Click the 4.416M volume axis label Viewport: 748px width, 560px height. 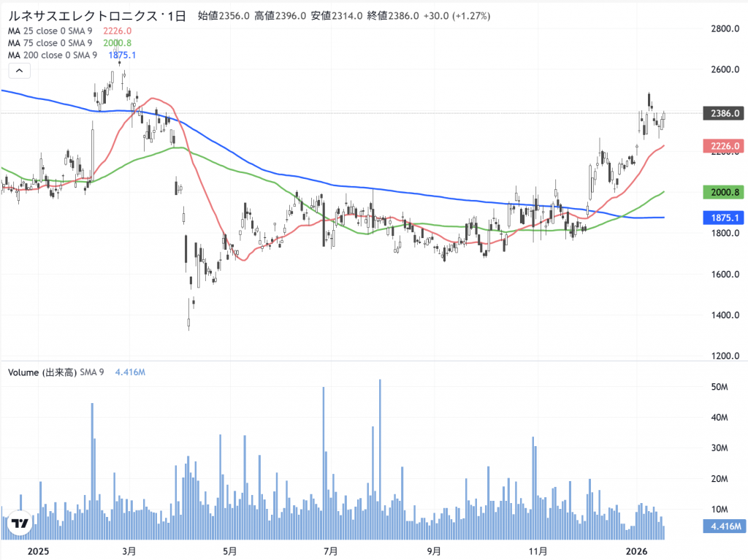(722, 526)
